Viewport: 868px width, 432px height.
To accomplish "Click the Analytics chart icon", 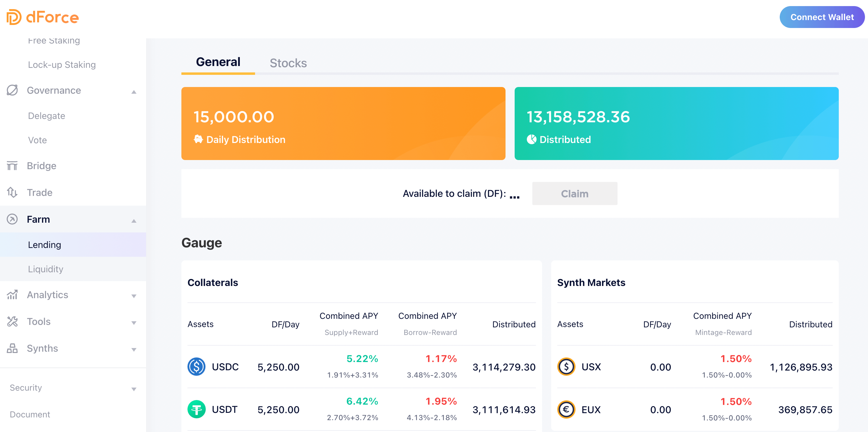I will (x=12, y=294).
